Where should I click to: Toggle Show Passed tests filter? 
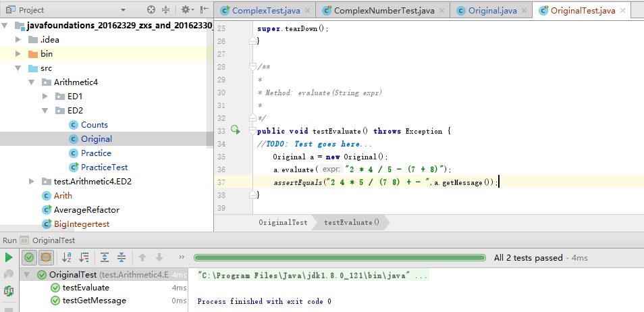[x=29, y=258]
